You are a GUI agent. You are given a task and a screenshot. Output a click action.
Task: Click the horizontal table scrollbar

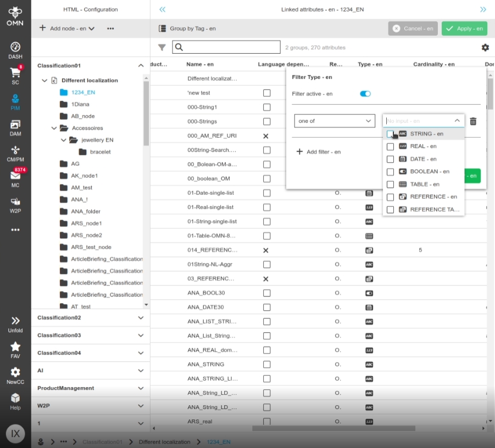[333, 428]
